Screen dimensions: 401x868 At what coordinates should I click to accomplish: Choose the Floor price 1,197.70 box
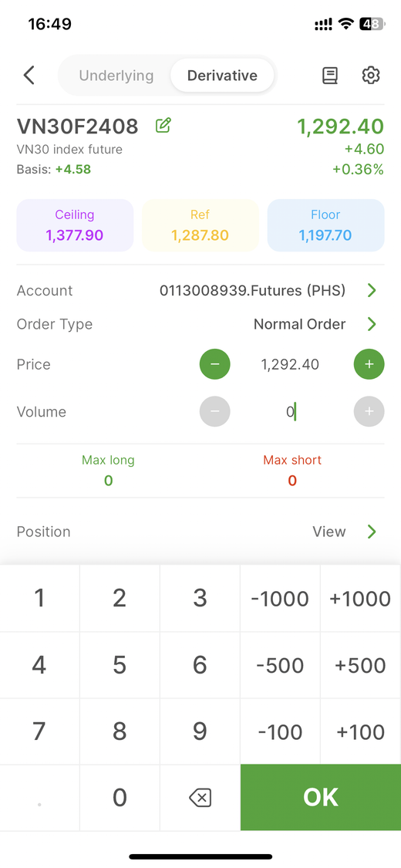click(x=325, y=225)
